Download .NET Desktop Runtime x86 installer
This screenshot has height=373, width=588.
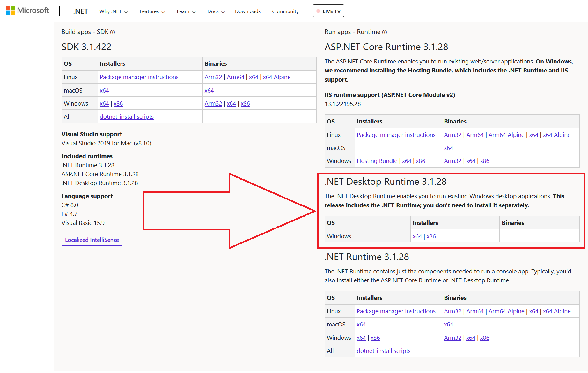click(x=431, y=236)
